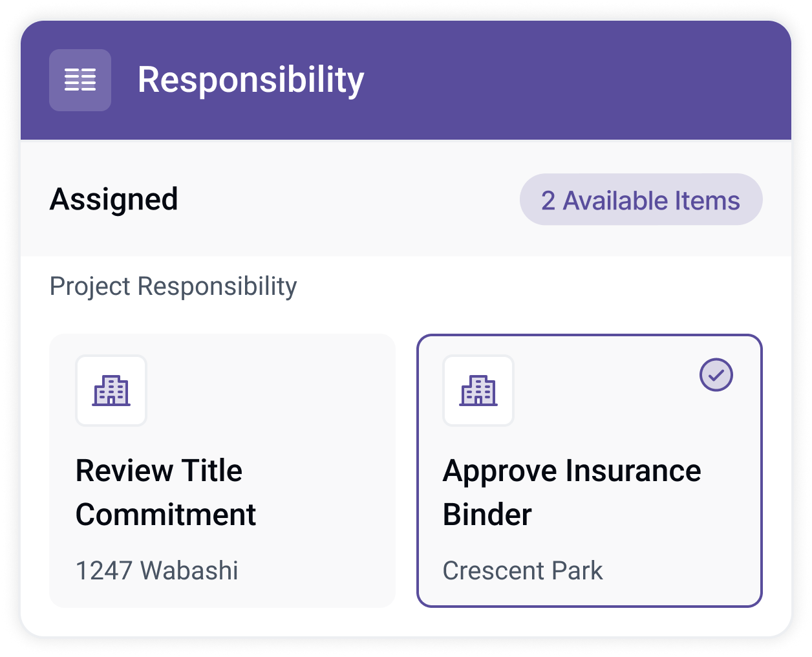Click the Approve Insurance Binder title text
This screenshot has height=657, width=812.
pos(572,492)
